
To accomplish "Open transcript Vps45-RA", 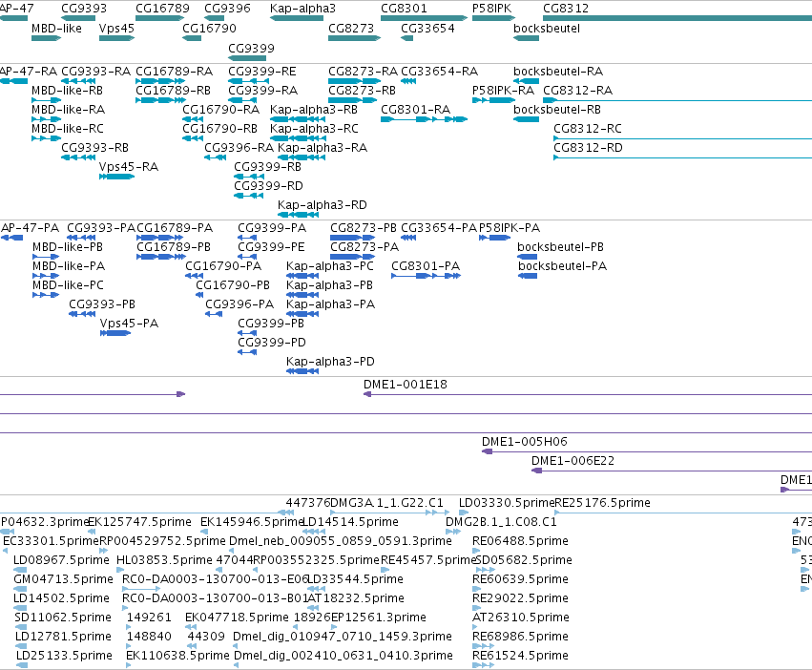I will (129, 167).
